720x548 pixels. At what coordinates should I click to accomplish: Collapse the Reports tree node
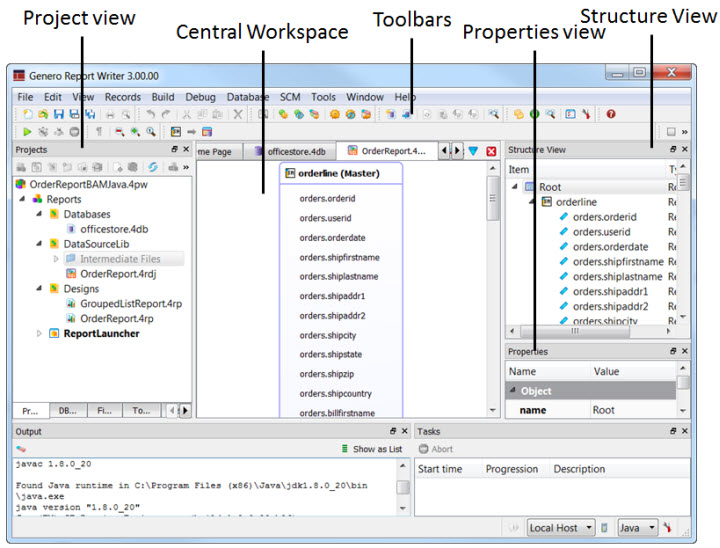click(x=22, y=199)
